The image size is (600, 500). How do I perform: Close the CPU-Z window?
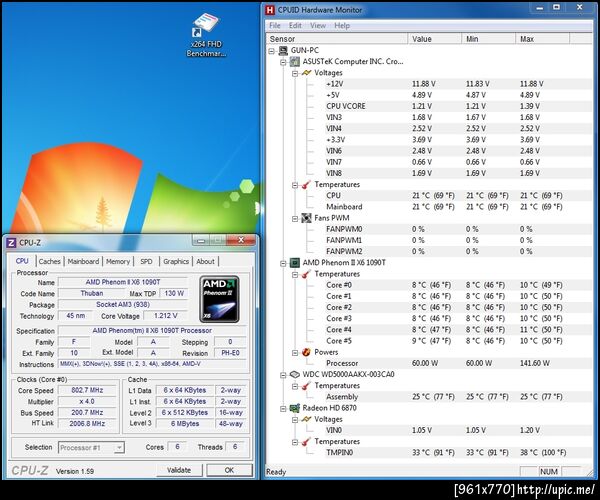(241, 240)
